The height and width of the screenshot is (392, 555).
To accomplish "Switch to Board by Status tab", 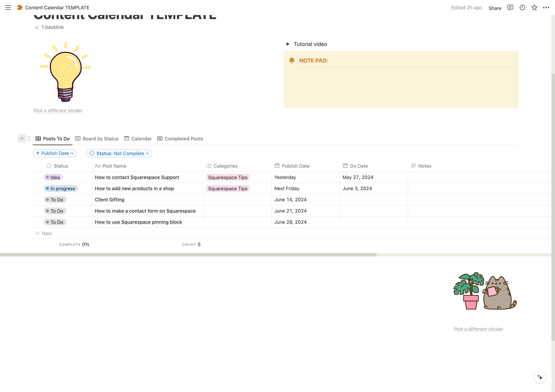I will 97,139.
